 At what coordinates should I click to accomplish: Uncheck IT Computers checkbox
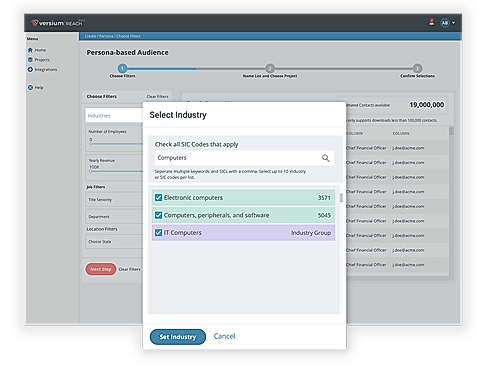click(158, 232)
